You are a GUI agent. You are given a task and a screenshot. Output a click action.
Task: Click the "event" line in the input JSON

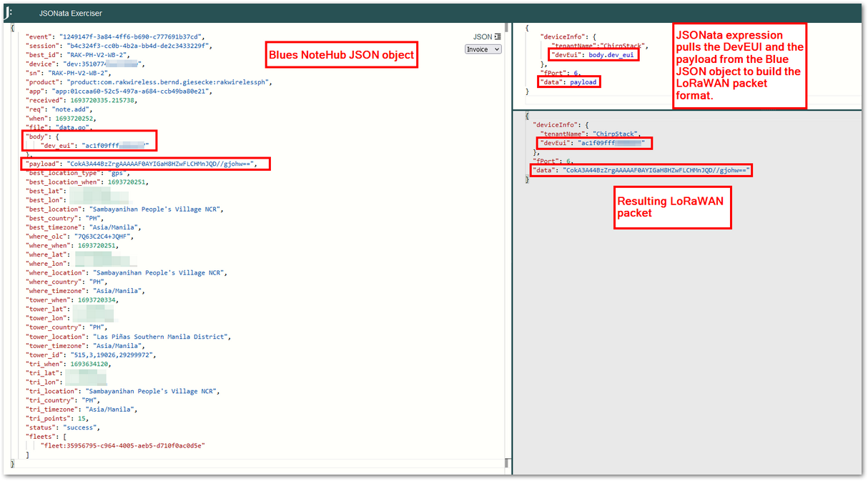[x=115, y=36]
